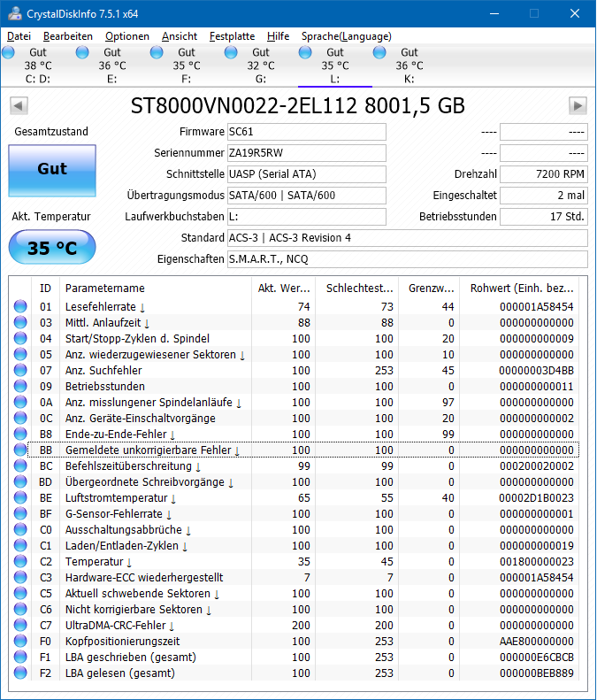Click status orb for Nicht korrigierbare Sektoren
The image size is (597, 700).
(20, 609)
